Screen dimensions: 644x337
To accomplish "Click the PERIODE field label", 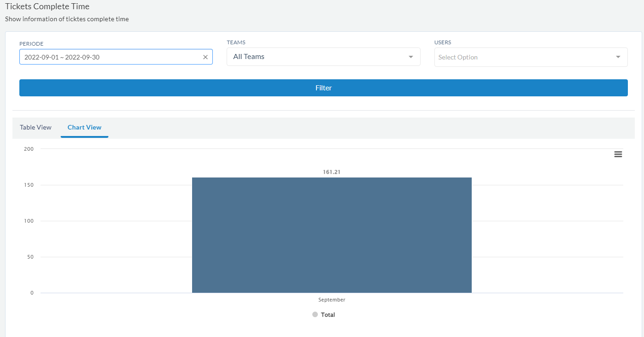I will click(31, 44).
